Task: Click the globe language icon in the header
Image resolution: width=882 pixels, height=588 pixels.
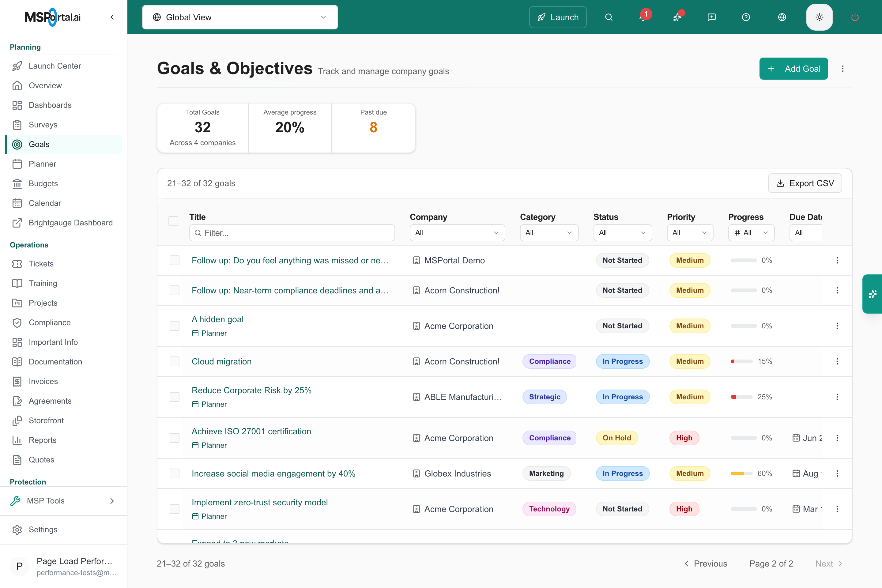Action: [782, 17]
